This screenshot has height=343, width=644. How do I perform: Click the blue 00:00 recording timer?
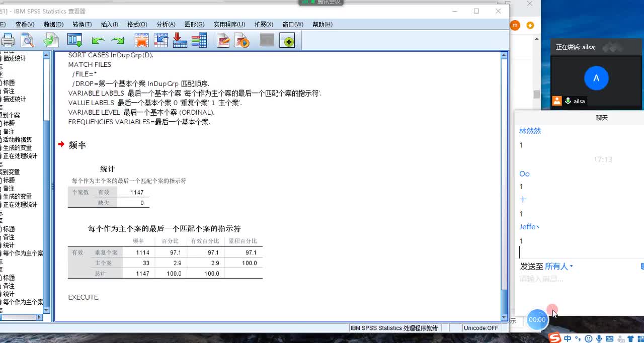[537, 319]
